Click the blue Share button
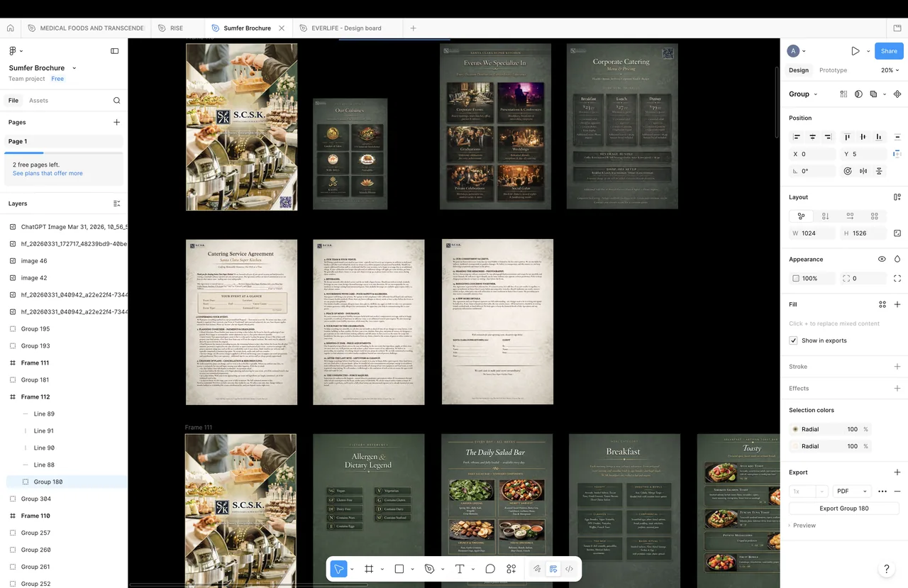The image size is (908, 588). (x=889, y=51)
